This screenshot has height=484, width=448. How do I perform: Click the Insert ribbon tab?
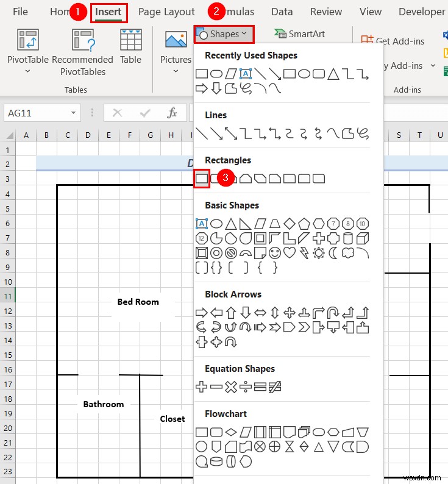[108, 12]
